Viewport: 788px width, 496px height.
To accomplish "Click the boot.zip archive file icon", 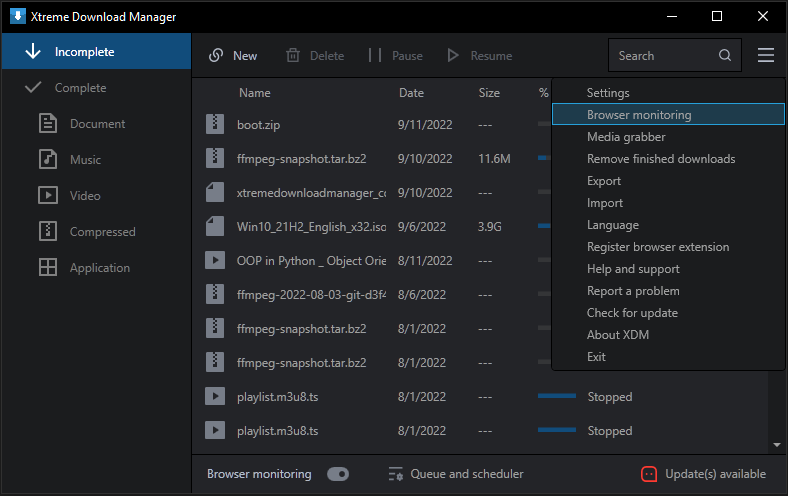I will tap(215, 124).
